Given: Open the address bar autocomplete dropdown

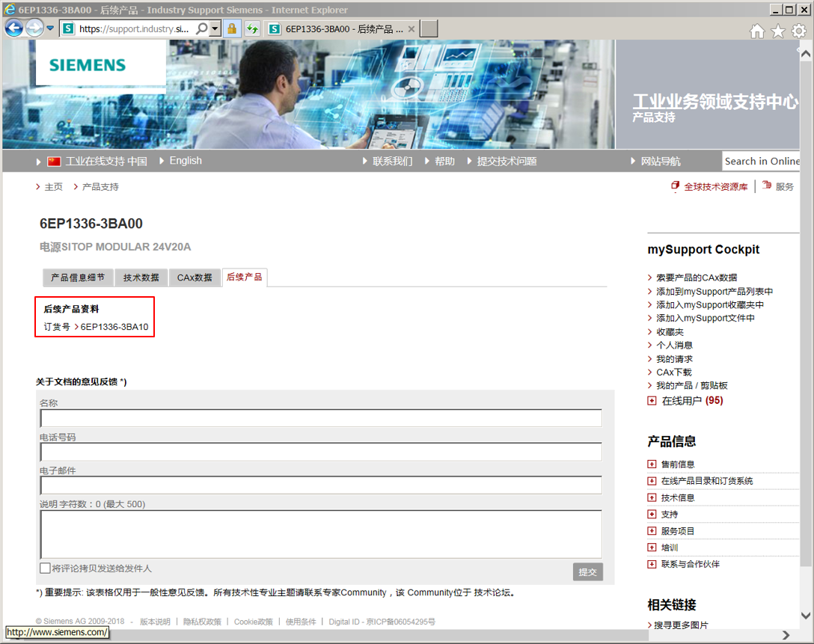Looking at the screenshot, I should pyautogui.click(x=215, y=28).
